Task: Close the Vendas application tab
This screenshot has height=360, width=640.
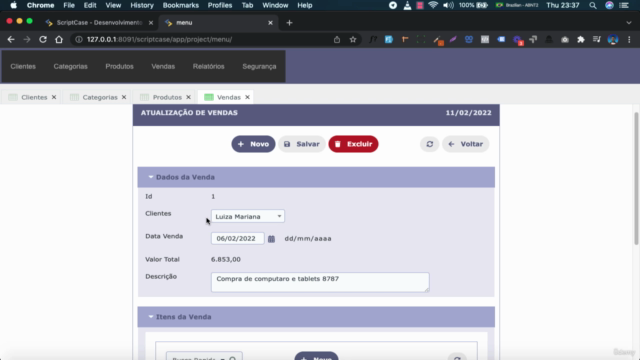Action: coord(247,97)
